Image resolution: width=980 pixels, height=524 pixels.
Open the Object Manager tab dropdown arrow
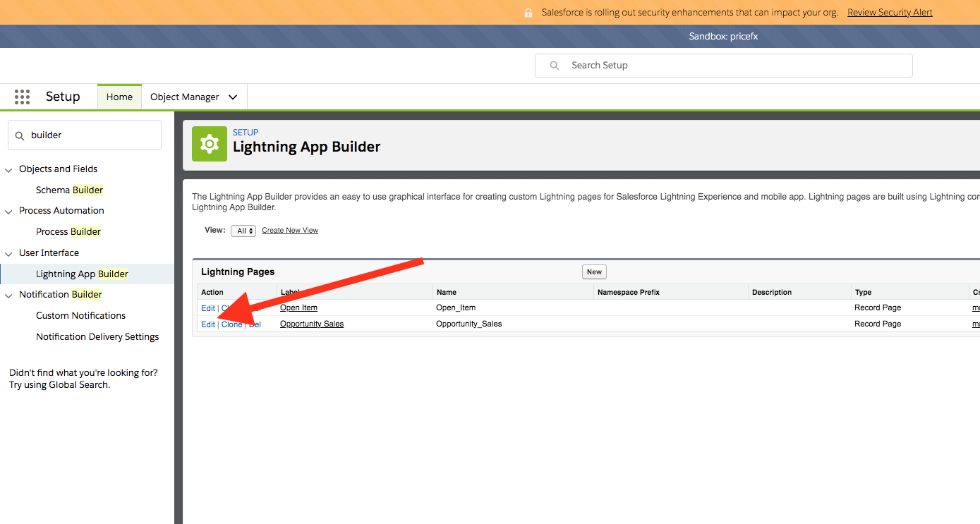click(233, 97)
